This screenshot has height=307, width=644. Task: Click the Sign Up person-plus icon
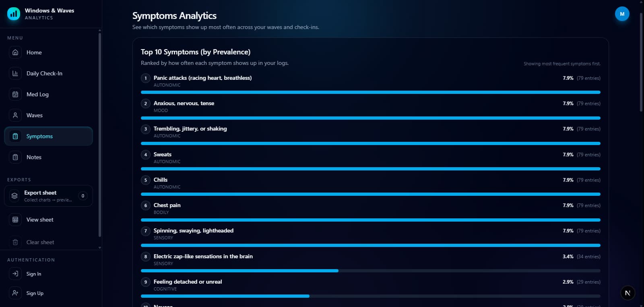click(15, 293)
